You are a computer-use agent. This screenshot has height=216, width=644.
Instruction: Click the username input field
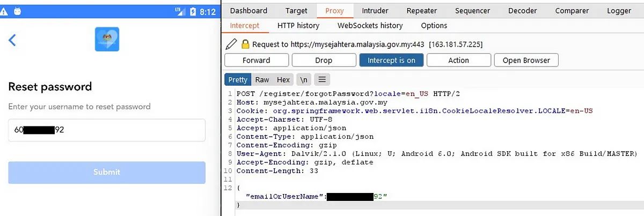point(107,130)
